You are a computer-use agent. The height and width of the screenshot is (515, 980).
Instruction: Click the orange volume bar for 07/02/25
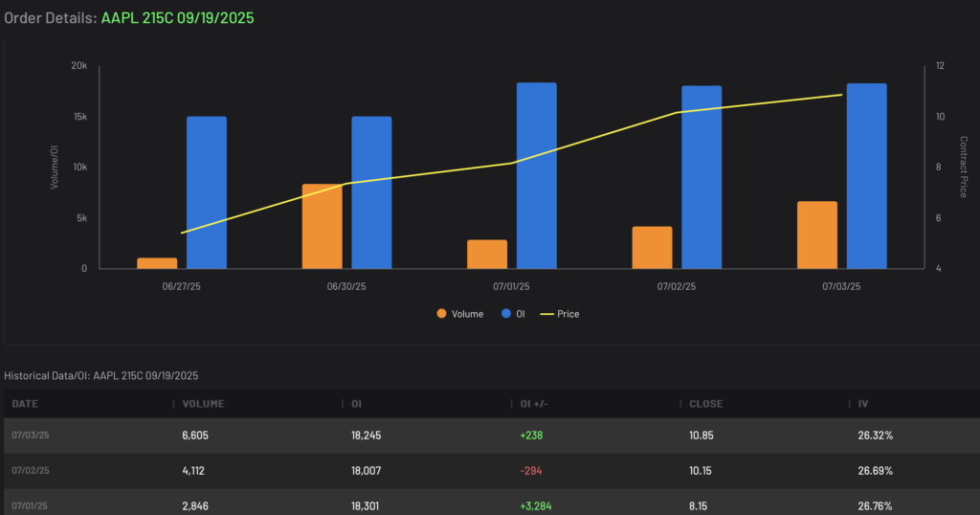pyautogui.click(x=652, y=248)
